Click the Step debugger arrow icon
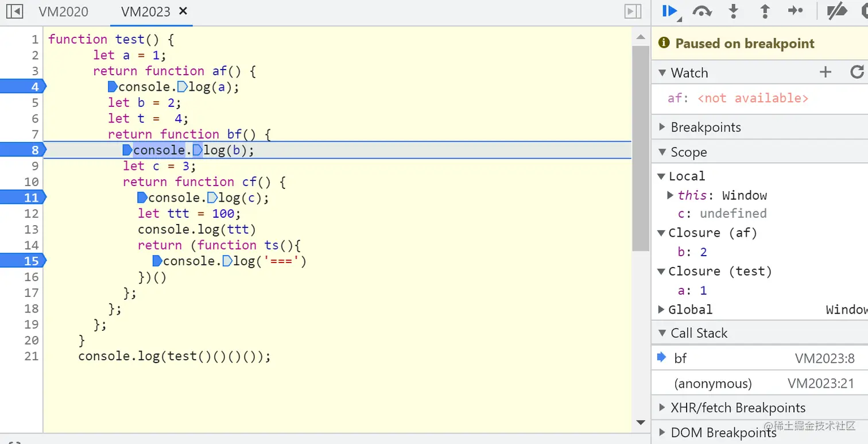The width and height of the screenshot is (868, 444). pos(796,11)
